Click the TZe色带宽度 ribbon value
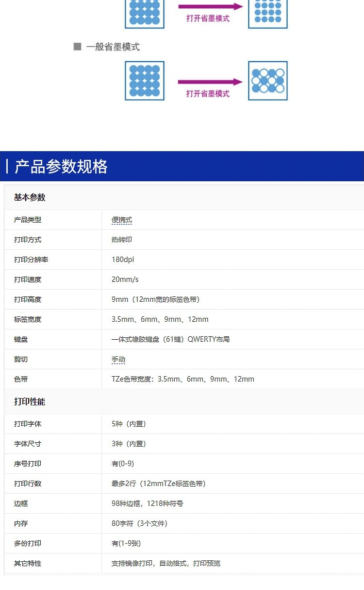This screenshot has height=590, width=364. [x=182, y=379]
